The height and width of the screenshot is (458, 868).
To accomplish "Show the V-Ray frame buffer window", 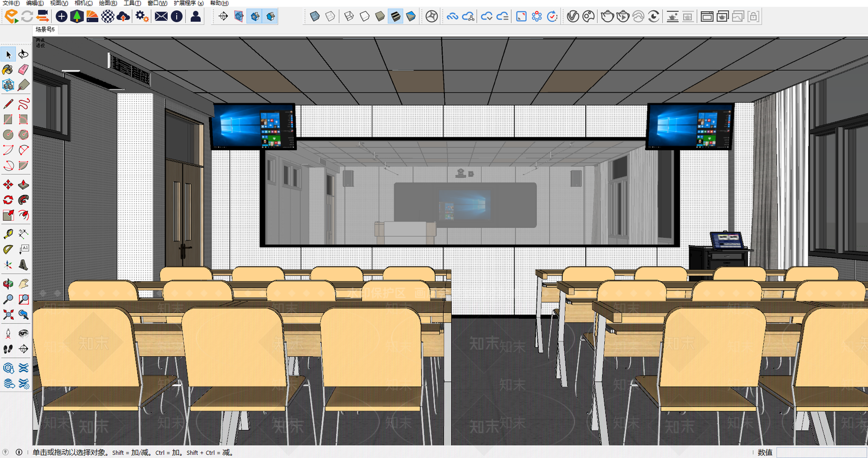I will click(707, 16).
